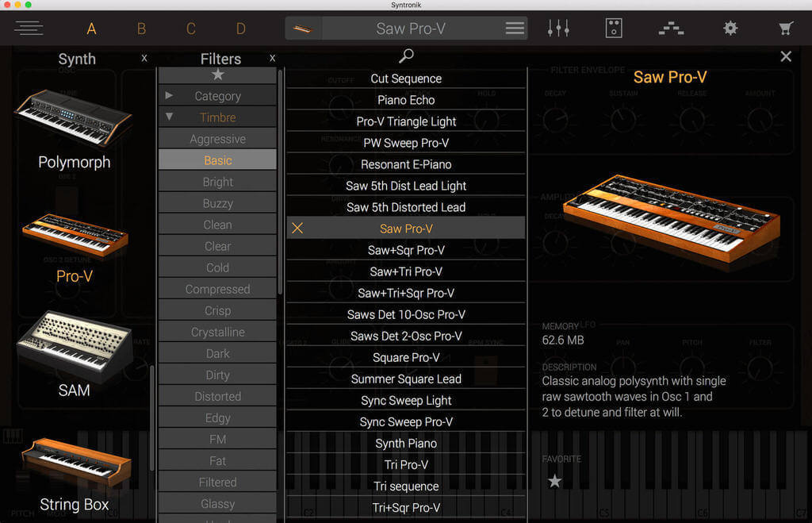The image size is (812, 523).
Task: Select the Polymorph synth
Action: pos(74,129)
